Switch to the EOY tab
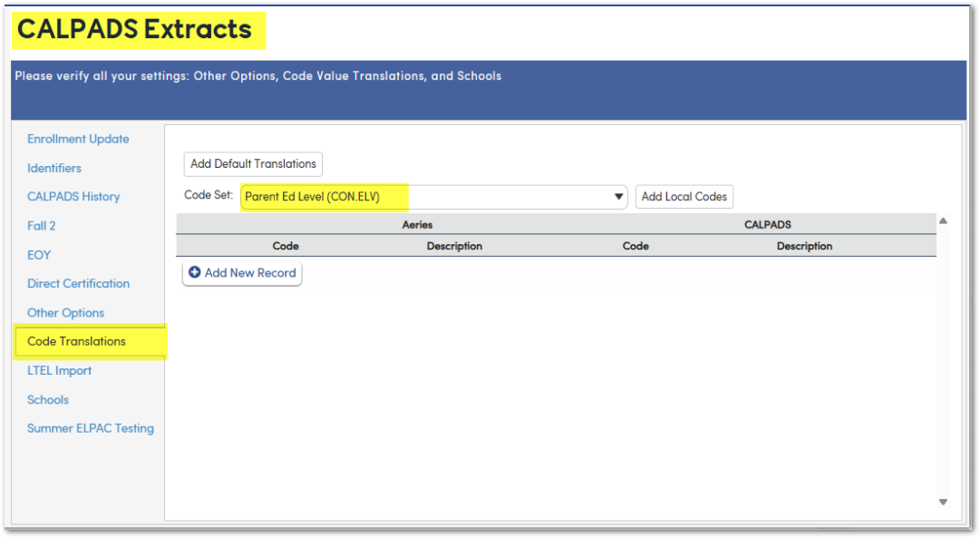Viewport: 980px width, 538px height. pos(39,255)
